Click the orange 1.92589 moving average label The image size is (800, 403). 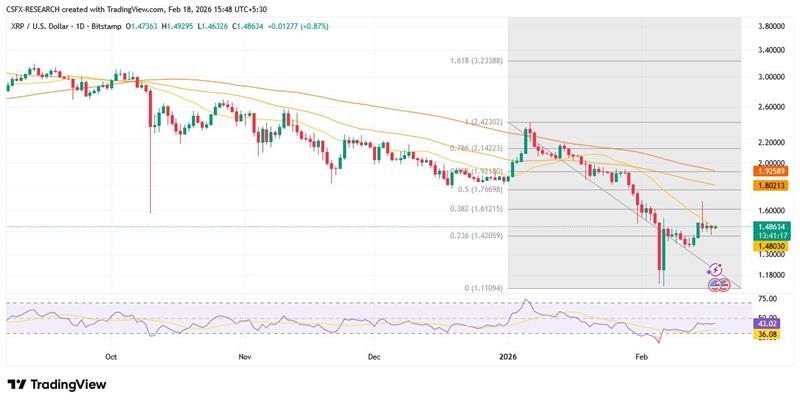tap(769, 172)
